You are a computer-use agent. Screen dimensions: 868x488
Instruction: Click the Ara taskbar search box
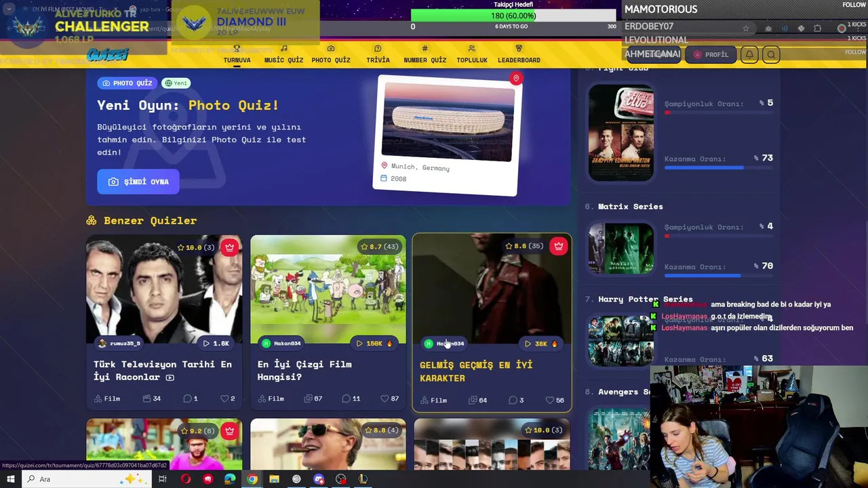86,479
